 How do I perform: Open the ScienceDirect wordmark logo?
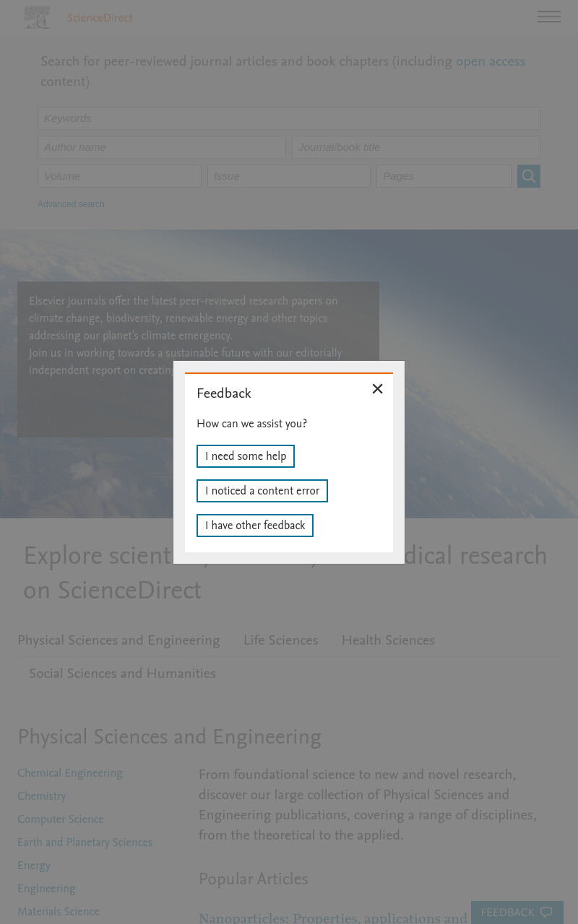point(100,18)
